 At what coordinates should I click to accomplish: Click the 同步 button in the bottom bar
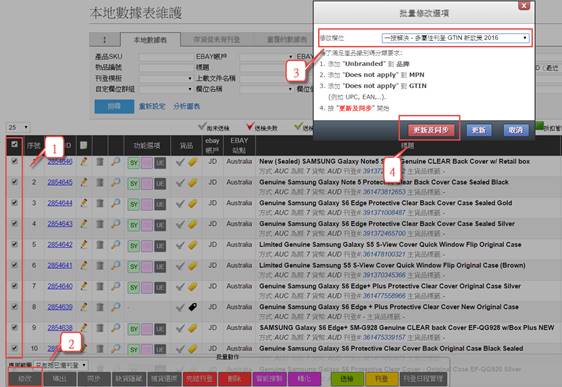coord(94,378)
